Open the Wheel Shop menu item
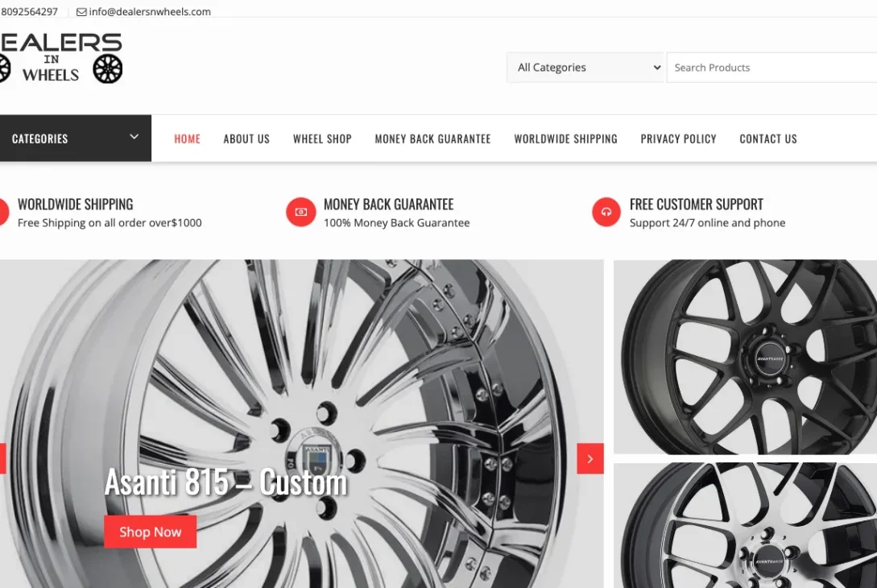 (x=322, y=139)
